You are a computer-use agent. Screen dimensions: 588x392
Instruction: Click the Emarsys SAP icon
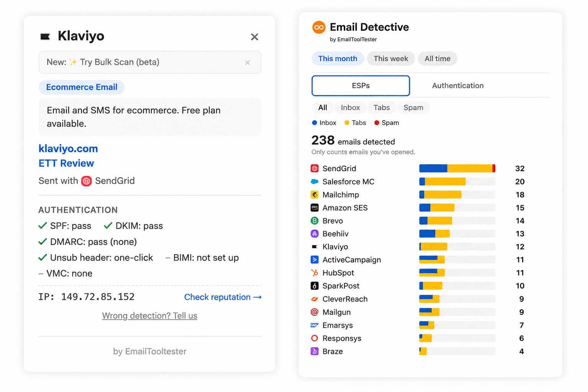point(314,325)
